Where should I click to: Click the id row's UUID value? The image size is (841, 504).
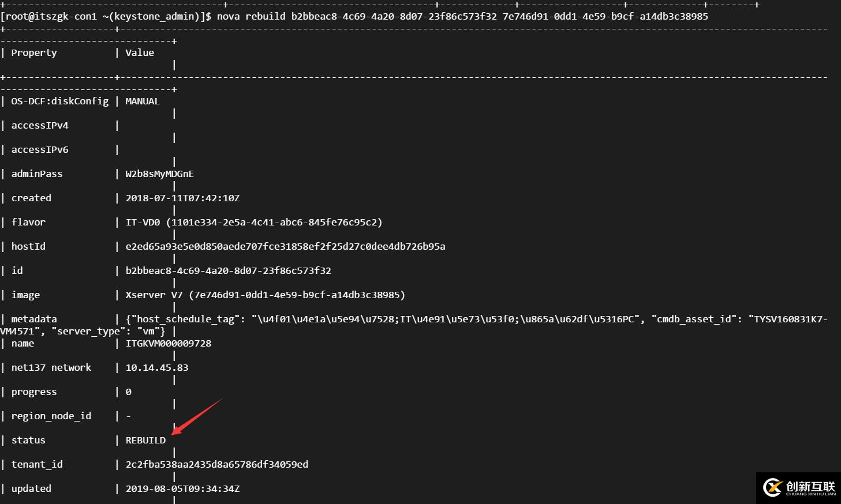pyautogui.click(x=228, y=271)
